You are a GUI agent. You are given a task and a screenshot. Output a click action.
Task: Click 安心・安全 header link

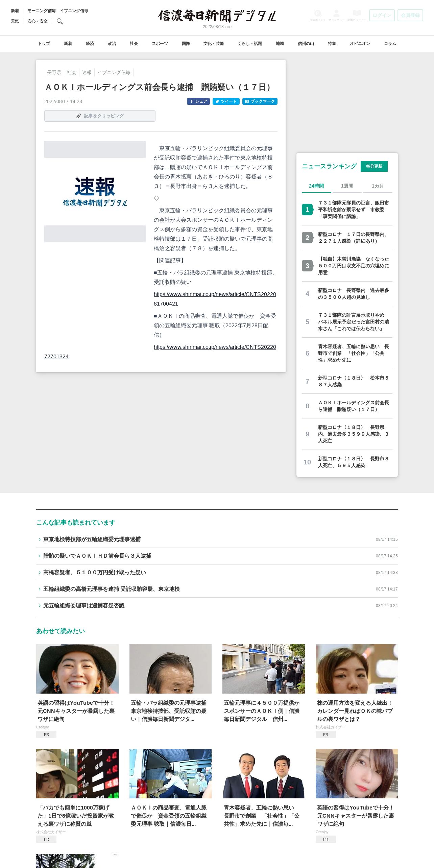[x=38, y=21]
